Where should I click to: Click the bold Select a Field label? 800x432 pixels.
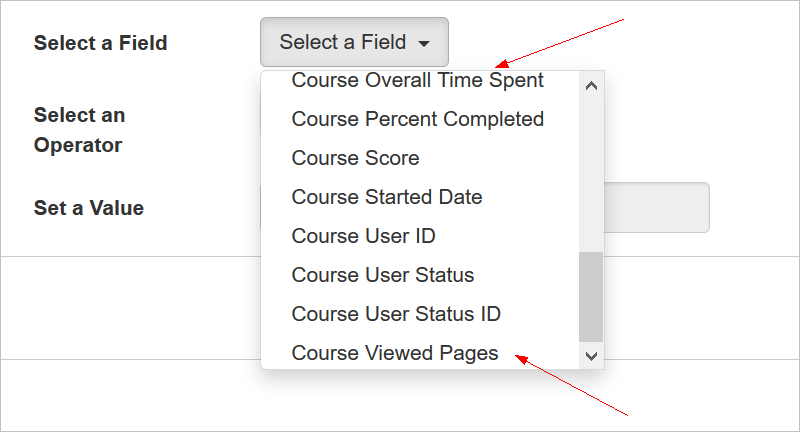pos(100,43)
